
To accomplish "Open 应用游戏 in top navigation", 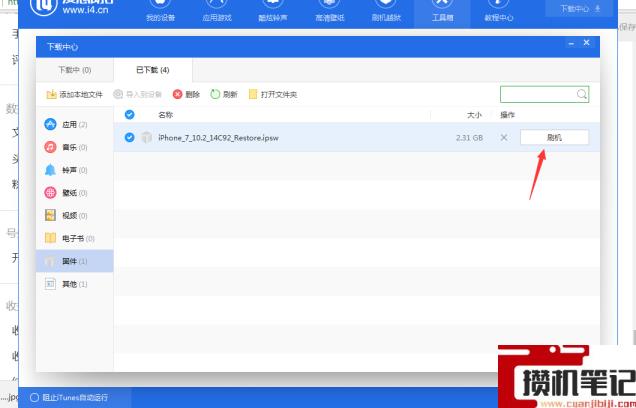I will [217, 12].
